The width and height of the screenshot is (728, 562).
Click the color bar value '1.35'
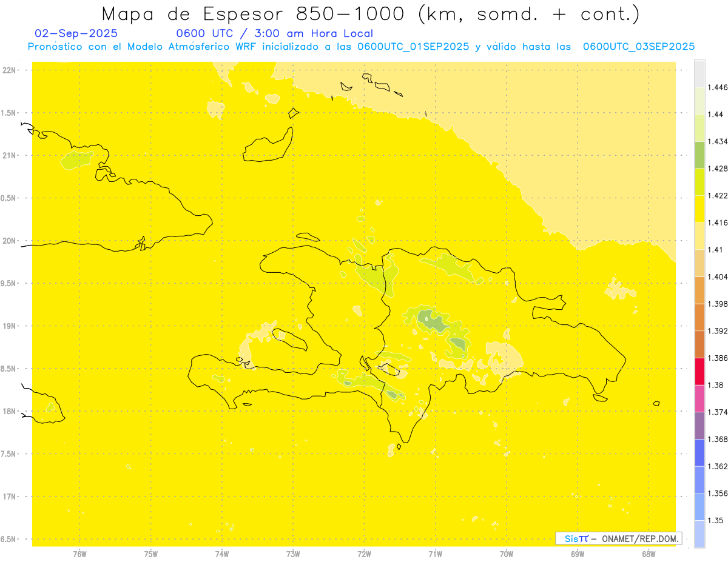click(716, 520)
